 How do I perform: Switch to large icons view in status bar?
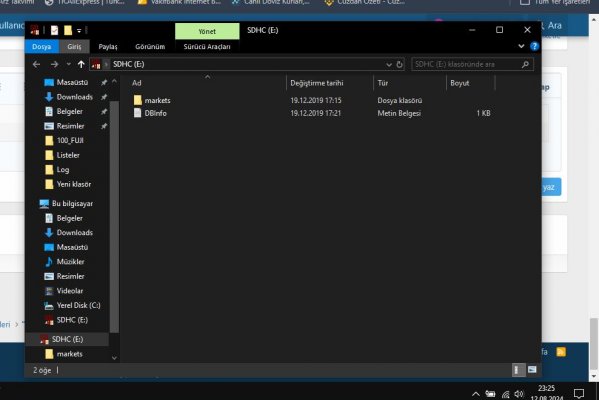tap(532, 369)
